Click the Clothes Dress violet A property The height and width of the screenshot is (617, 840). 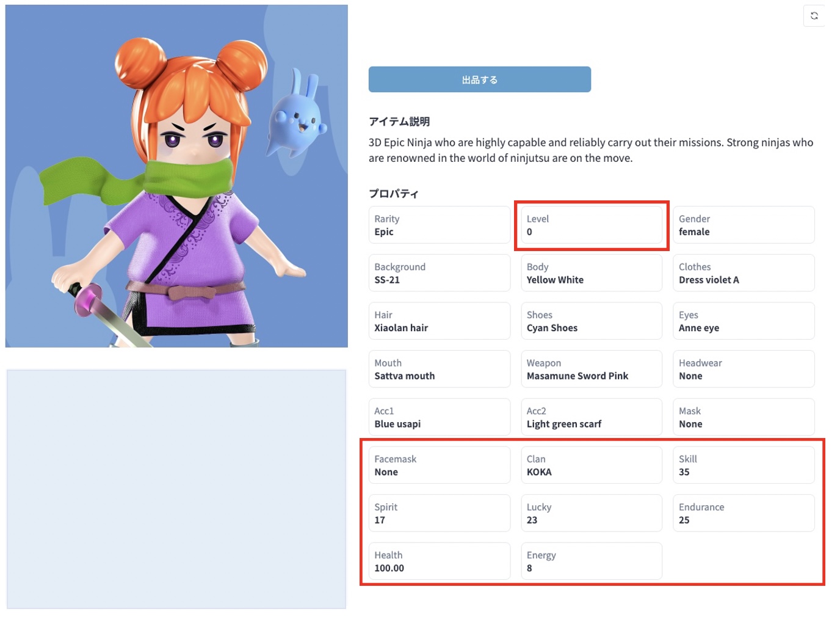click(744, 273)
